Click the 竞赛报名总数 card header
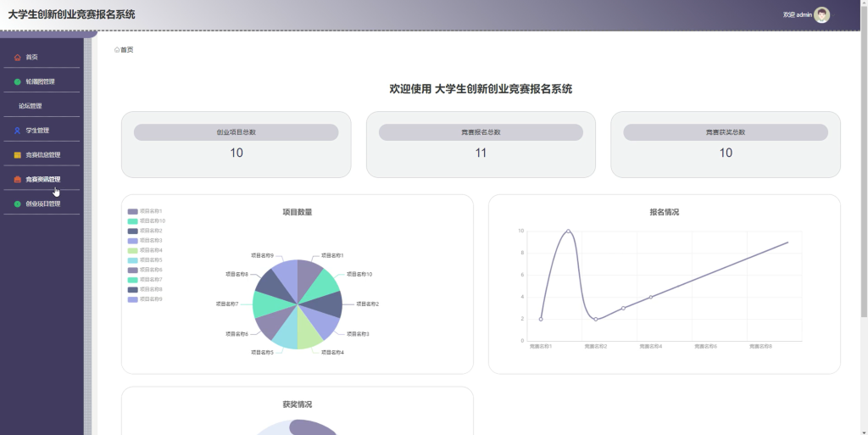 point(481,132)
